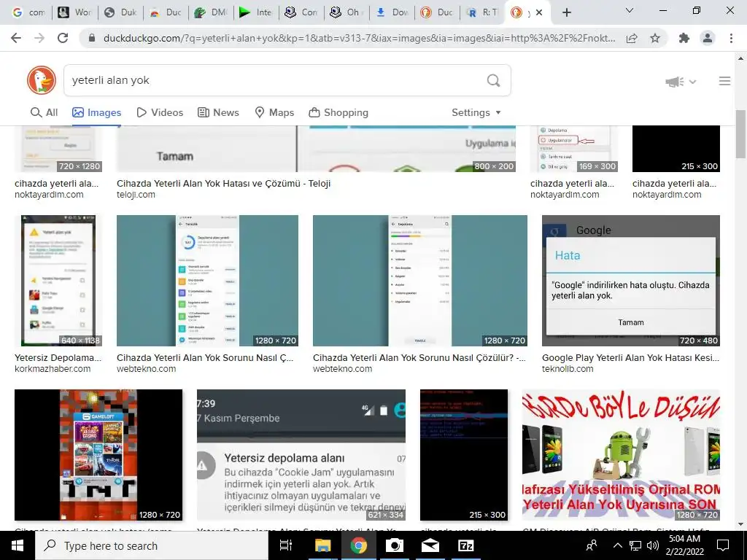Switch to Maps tab
Image resolution: width=747 pixels, height=560 pixels.
coord(274,112)
